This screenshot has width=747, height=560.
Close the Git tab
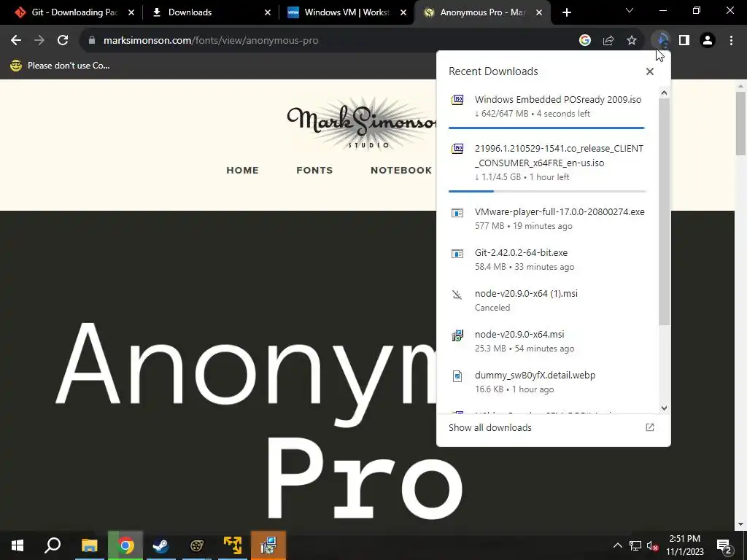131,12
